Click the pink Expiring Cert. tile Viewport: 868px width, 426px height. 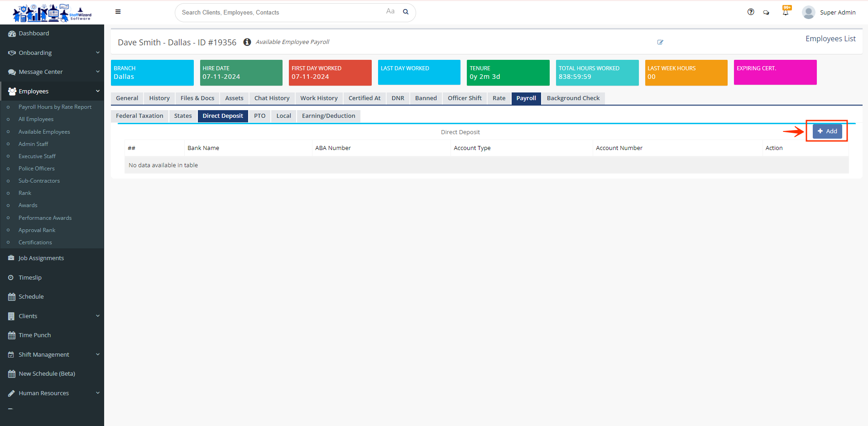click(x=775, y=73)
